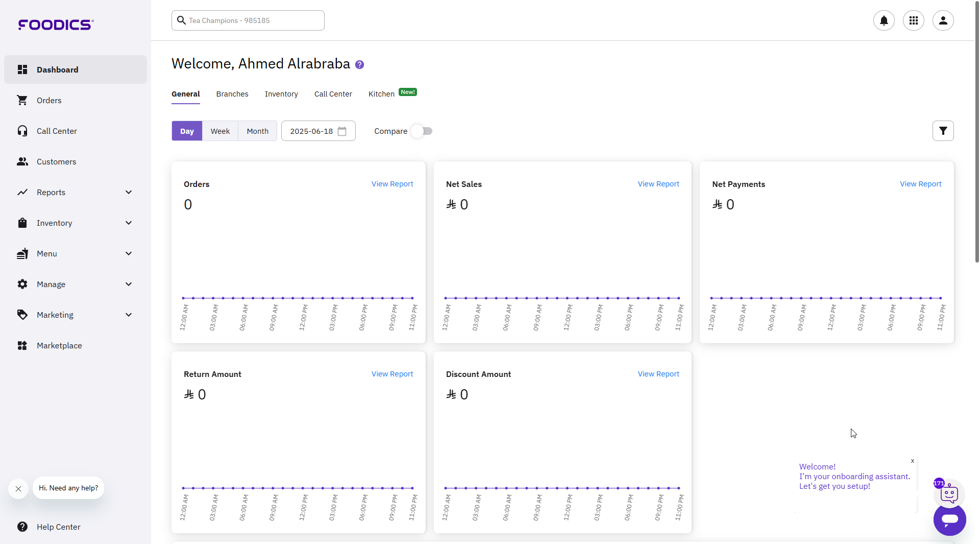Viewport: 980px width, 544px height.
Task: Dismiss the 'Need any help?' bubble
Action: pos(18,489)
